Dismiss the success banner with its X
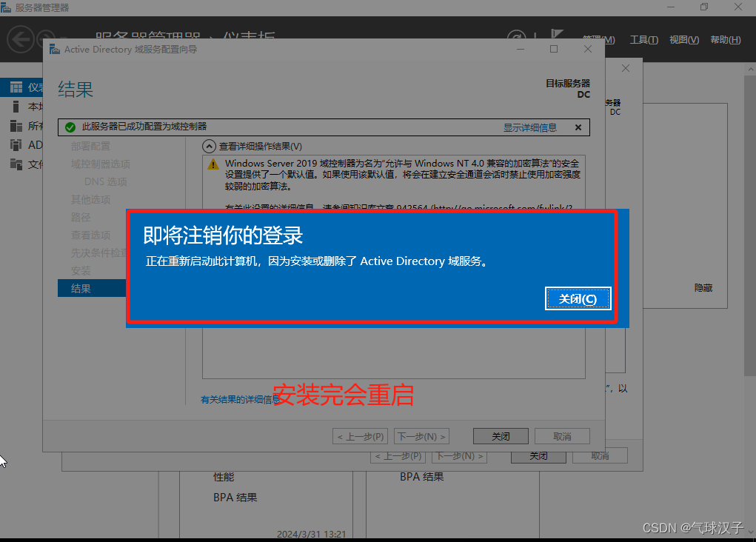This screenshot has width=756, height=542. pyautogui.click(x=578, y=127)
